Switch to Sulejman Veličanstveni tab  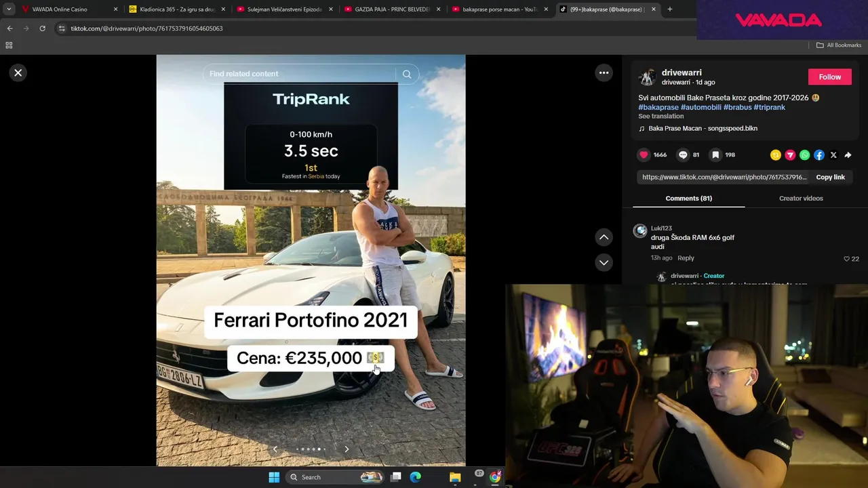[285, 9]
